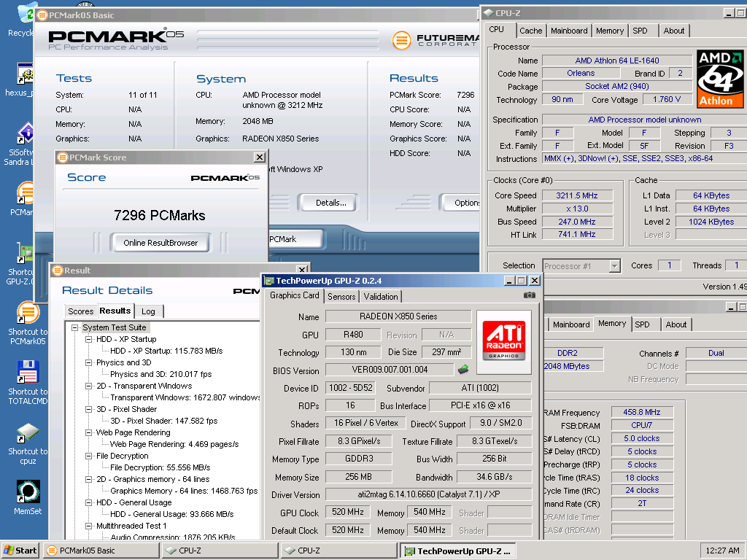
Task: Switch to the Sensors tab in GPU-Z
Action: [x=341, y=296]
